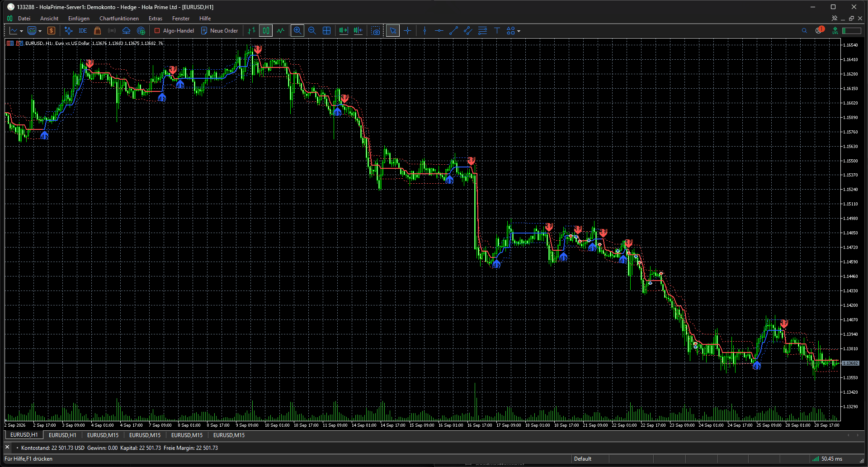Open the AI assistant sparkle icon
Viewport: 868px width, 467px height.
[68, 31]
